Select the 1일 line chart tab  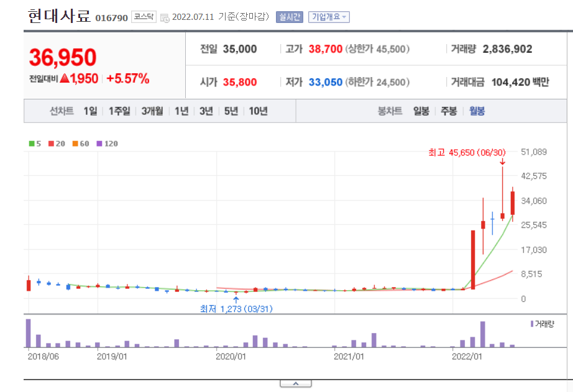tap(91, 111)
